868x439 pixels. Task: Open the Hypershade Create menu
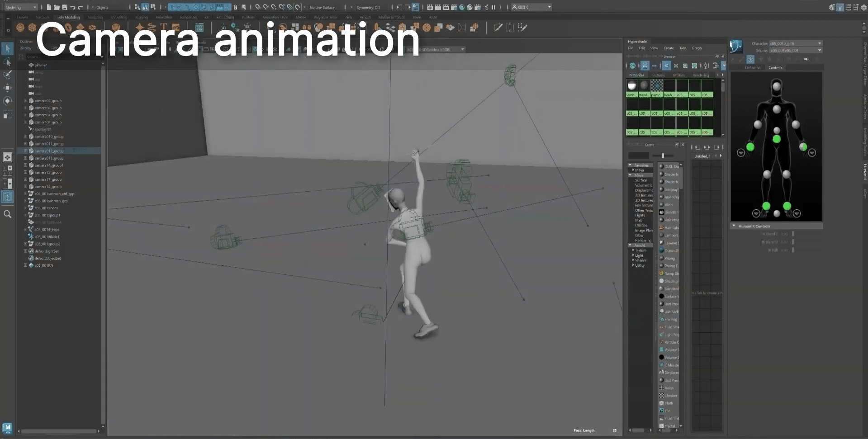(x=669, y=48)
